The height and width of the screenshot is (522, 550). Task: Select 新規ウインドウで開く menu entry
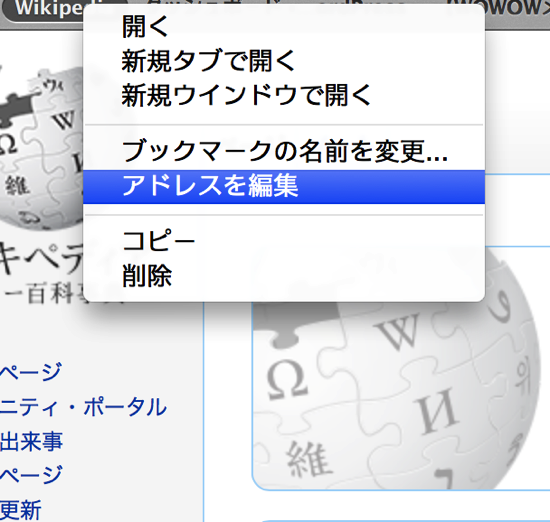point(284,95)
